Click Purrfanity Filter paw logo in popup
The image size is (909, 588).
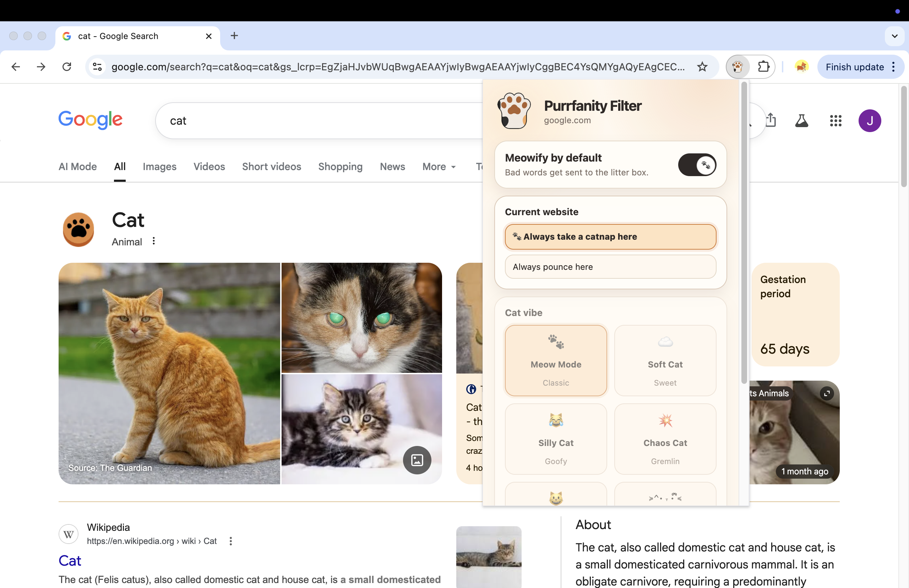click(x=514, y=111)
